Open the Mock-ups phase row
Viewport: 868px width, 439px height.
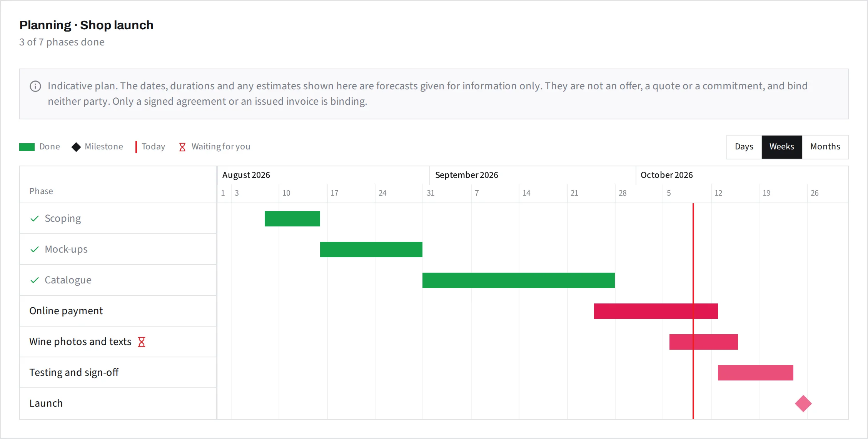[118, 250]
